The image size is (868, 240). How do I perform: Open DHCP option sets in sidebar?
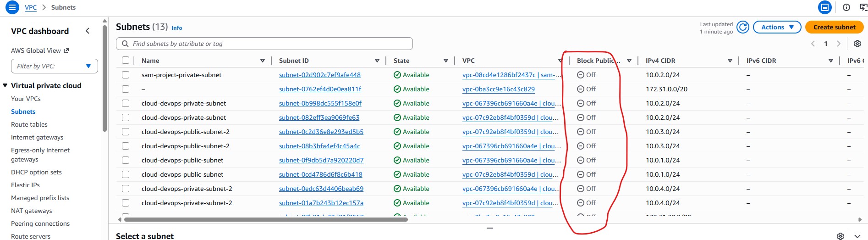tap(36, 172)
